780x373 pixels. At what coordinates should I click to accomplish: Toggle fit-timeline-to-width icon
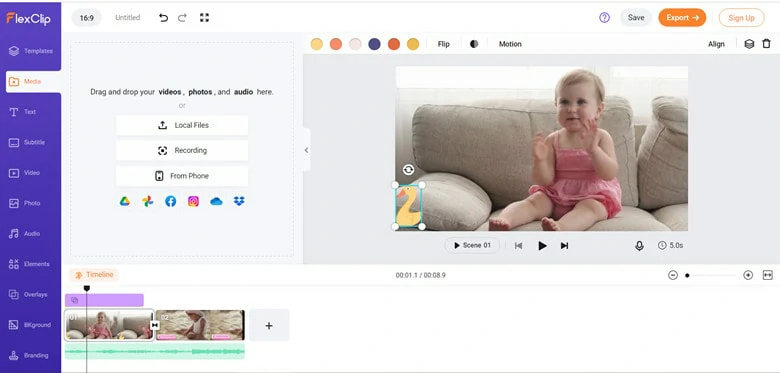click(768, 275)
